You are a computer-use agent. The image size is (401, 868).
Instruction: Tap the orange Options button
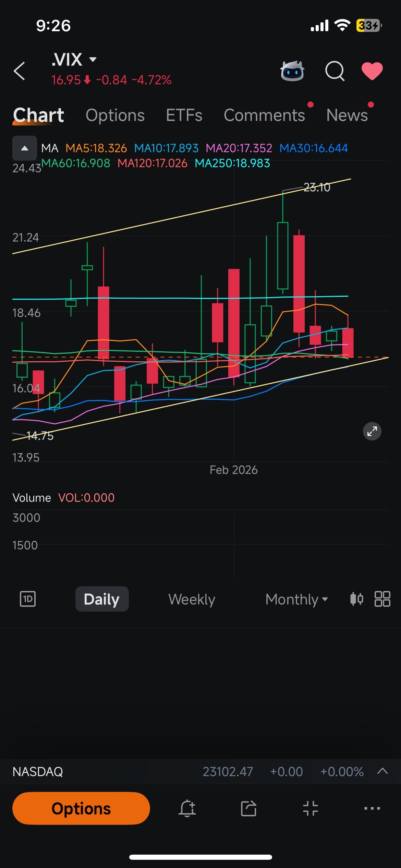[x=81, y=808]
